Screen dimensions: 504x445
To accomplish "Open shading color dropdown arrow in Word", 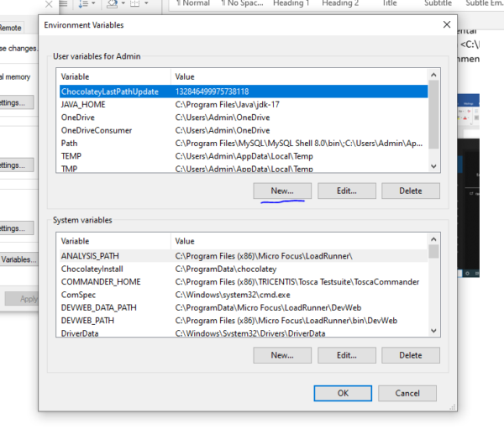I will pos(123,3).
